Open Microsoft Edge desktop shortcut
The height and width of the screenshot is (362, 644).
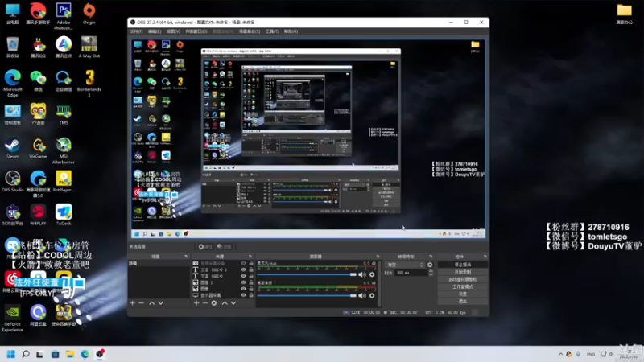[x=12, y=84]
